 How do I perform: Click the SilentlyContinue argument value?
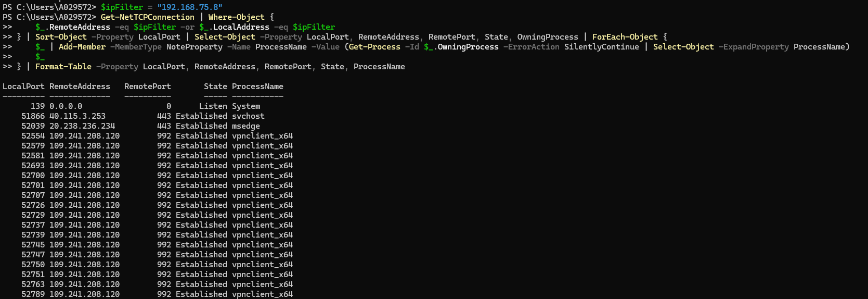602,47
